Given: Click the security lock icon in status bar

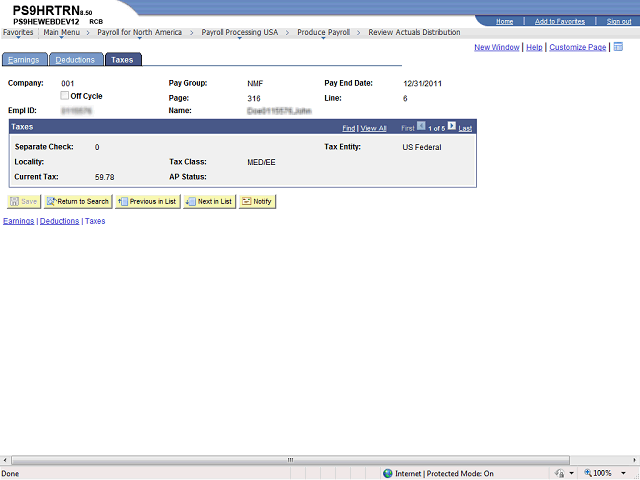Looking at the screenshot, I should coord(560,473).
